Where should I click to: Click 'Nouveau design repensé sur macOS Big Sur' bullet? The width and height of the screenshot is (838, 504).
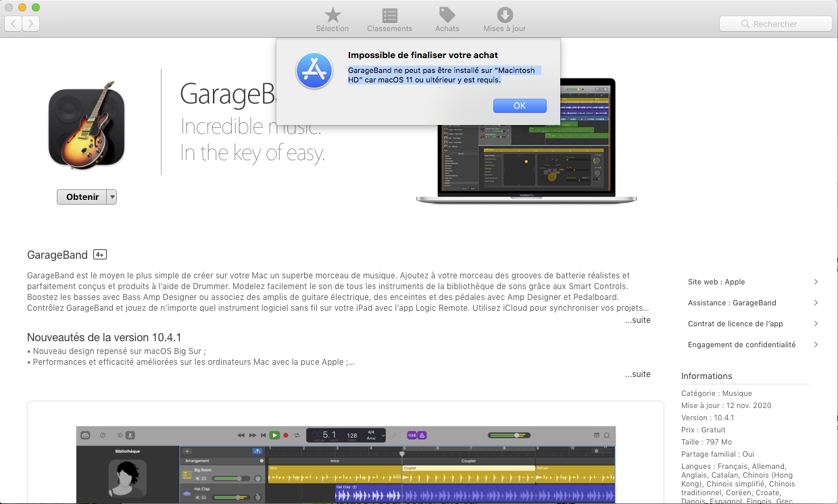click(116, 351)
